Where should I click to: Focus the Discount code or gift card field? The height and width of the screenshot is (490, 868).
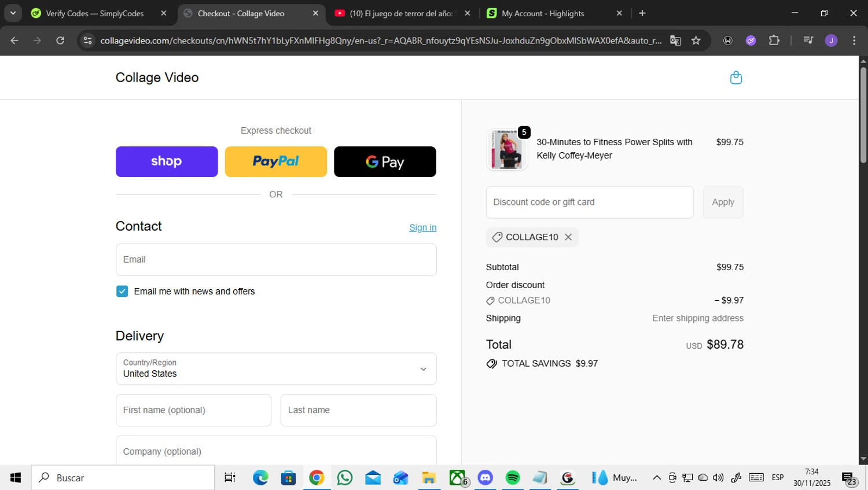[x=590, y=202]
